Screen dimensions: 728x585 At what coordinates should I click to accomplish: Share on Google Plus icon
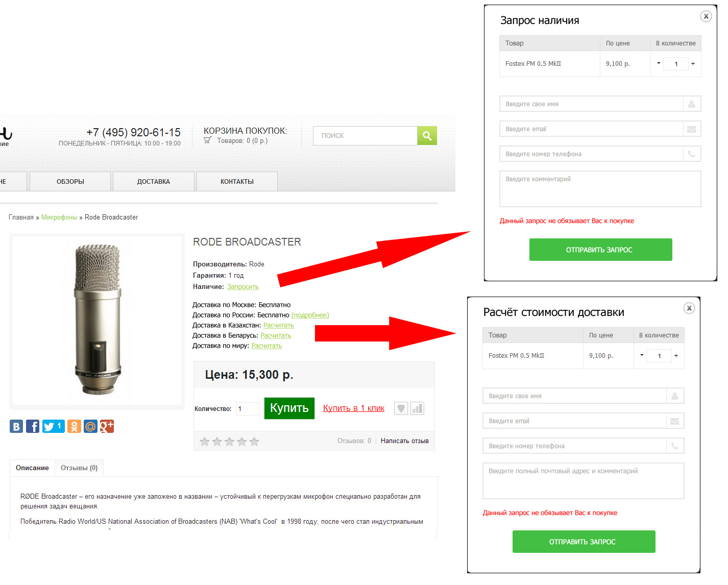[x=107, y=426]
